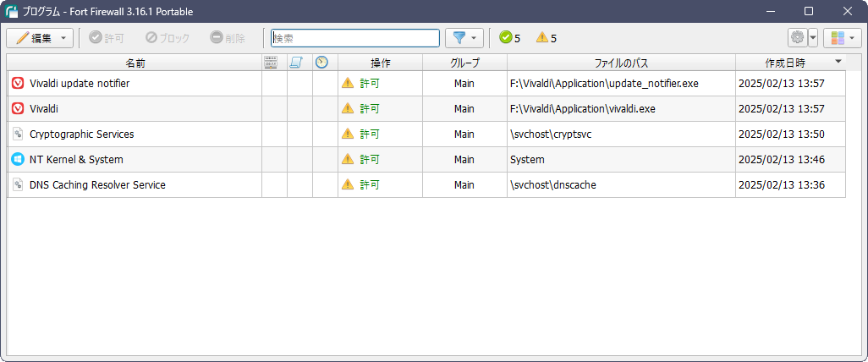Click date 2025/02/13 13:36
Image resolution: width=868 pixels, height=362 pixels.
pyautogui.click(x=782, y=185)
